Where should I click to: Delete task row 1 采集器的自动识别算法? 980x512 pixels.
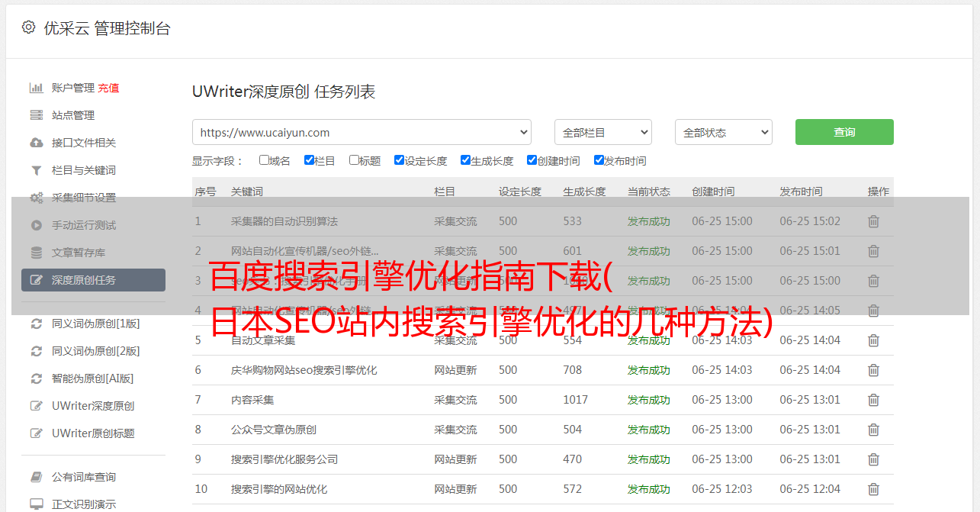pos(873,221)
